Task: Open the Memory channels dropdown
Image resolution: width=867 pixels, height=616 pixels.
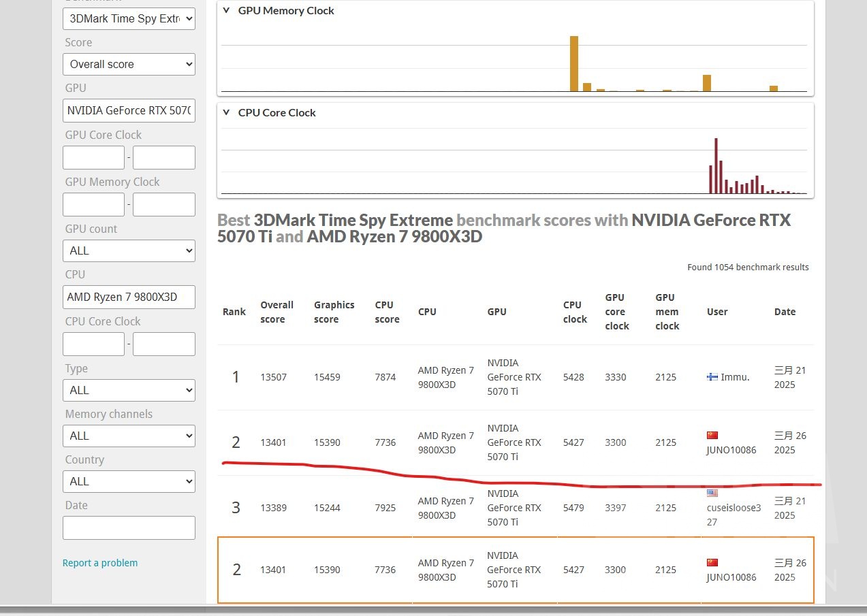Action: (x=129, y=436)
